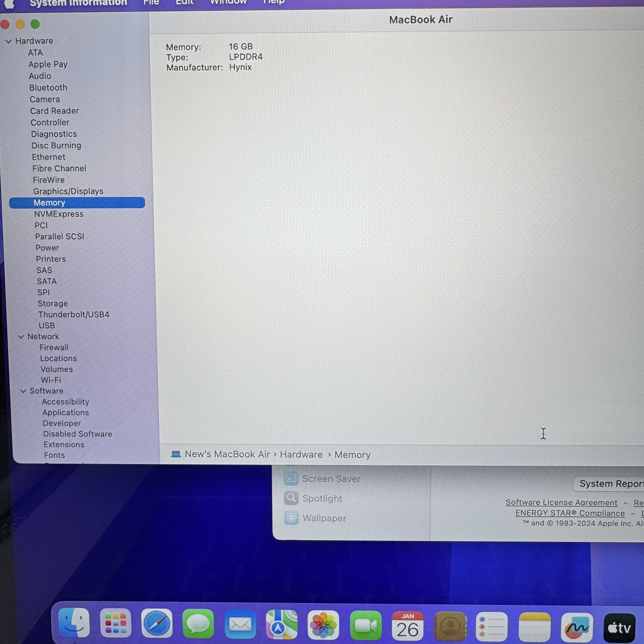Screen dimensions: 644x644
Task: Click the 16 GB memory value
Action: (241, 47)
